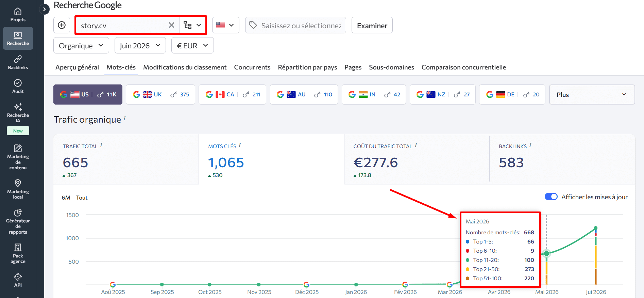Open Marketing local sidebar item

(x=18, y=189)
